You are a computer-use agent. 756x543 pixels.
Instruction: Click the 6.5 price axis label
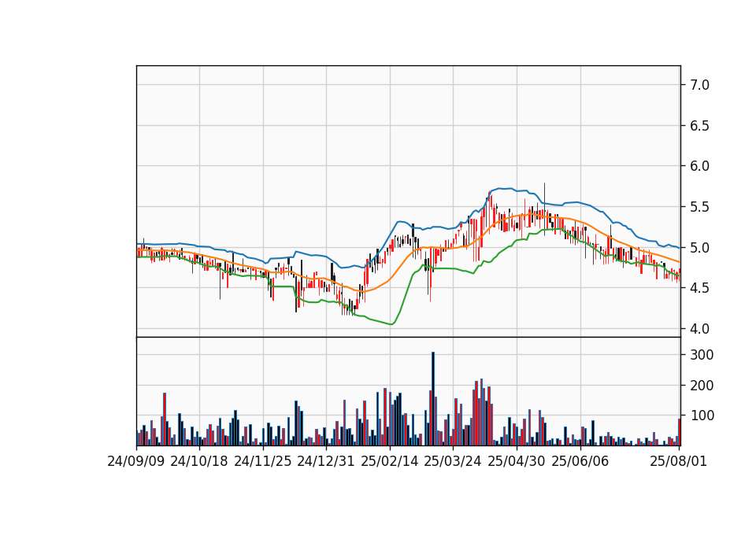pyautogui.click(x=699, y=126)
